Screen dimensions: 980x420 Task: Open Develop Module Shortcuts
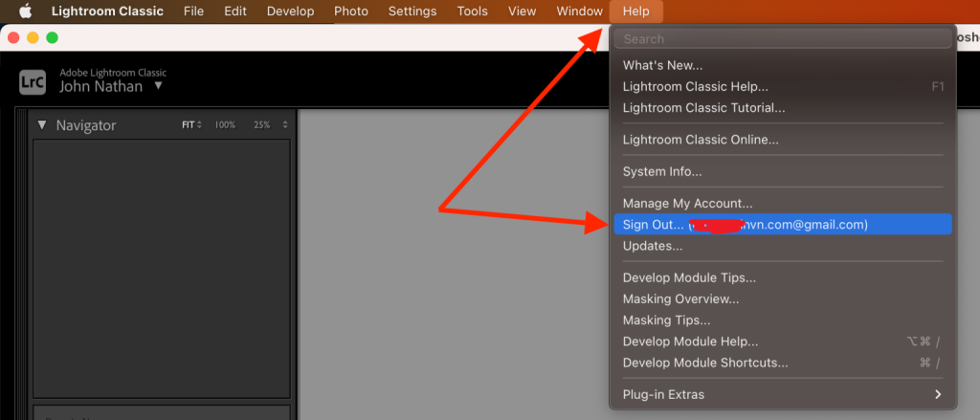tap(705, 363)
